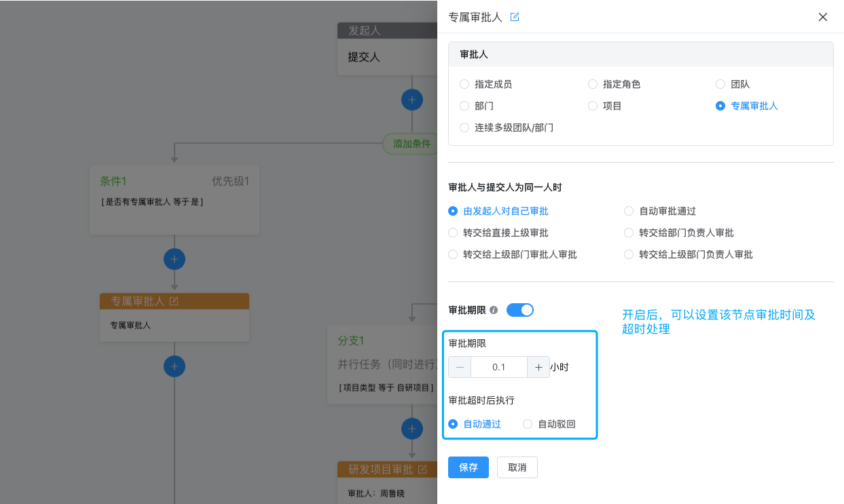Click edit icon on orange 专属审批人 node header
Viewport: 844px width, 504px height.
point(174,301)
